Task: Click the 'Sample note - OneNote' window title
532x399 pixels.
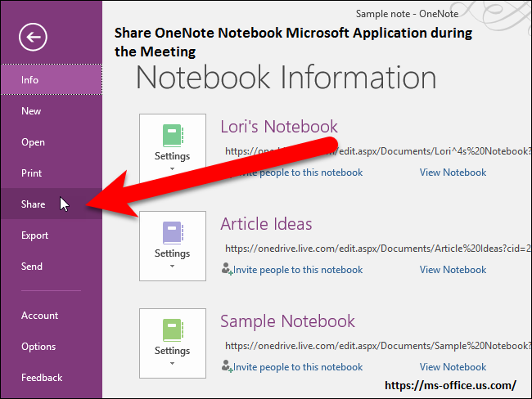Action: 407,14
